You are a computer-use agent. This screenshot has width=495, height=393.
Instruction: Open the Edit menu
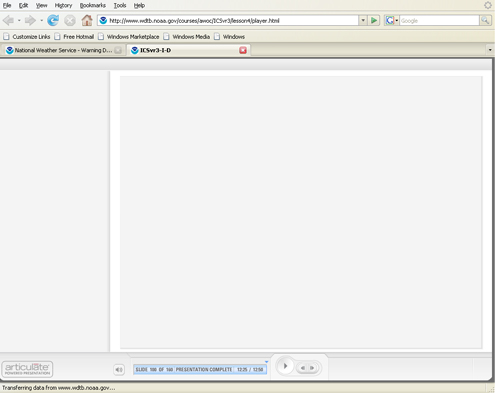[x=23, y=5]
